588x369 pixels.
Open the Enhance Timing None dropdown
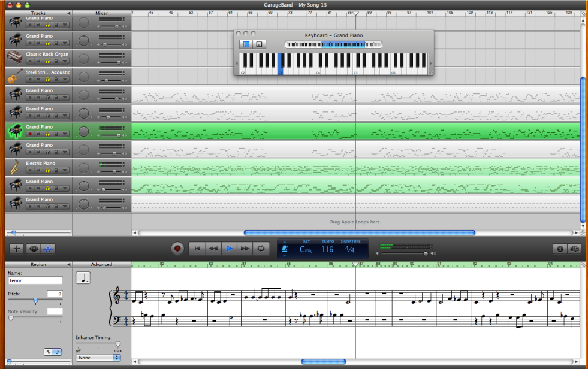[98, 357]
